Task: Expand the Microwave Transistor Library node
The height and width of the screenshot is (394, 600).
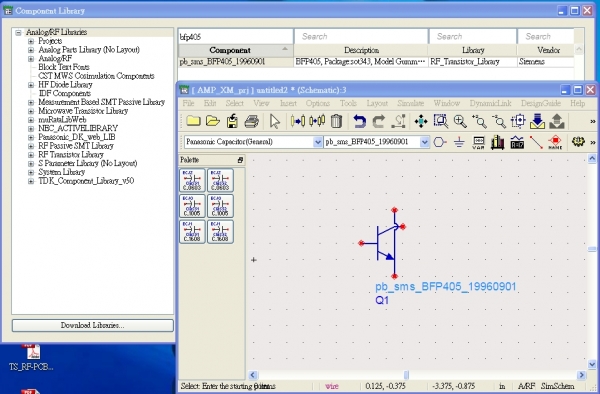Action: coord(31,111)
